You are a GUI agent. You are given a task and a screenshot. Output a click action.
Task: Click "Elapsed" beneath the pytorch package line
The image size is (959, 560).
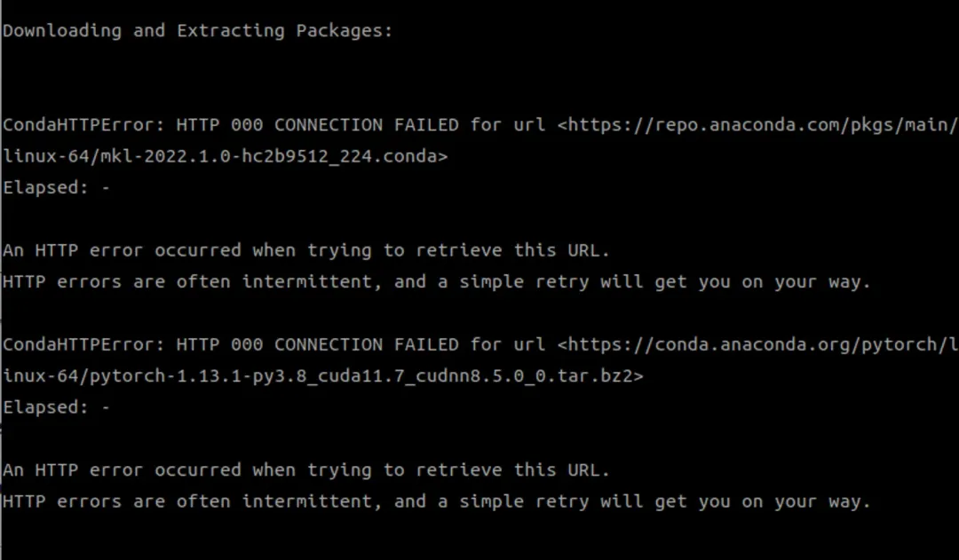(x=41, y=408)
